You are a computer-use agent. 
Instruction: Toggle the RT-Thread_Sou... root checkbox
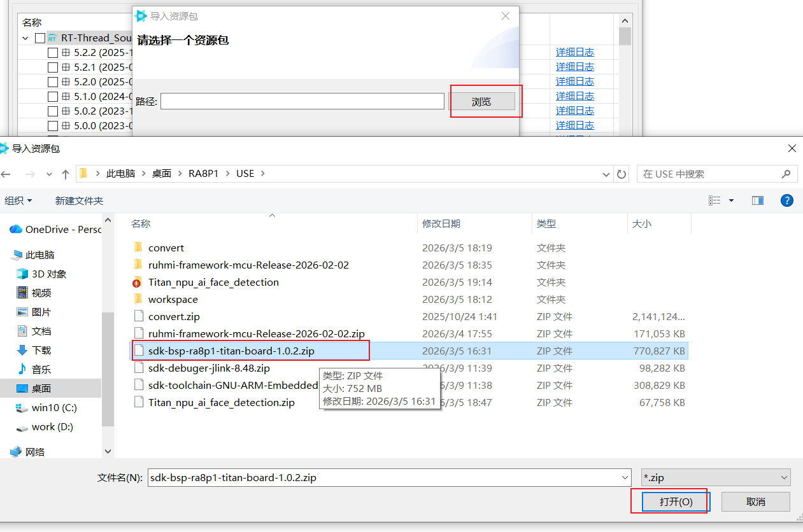click(40, 38)
